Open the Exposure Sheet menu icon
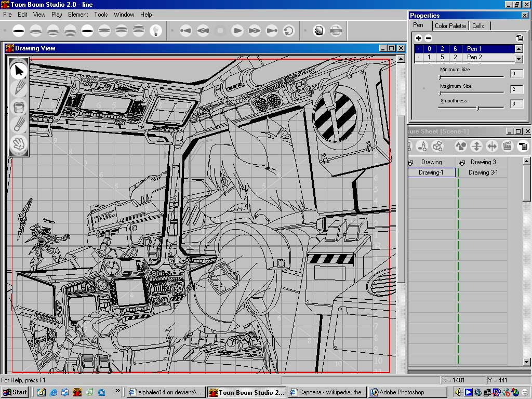The image size is (532, 399). [523, 146]
